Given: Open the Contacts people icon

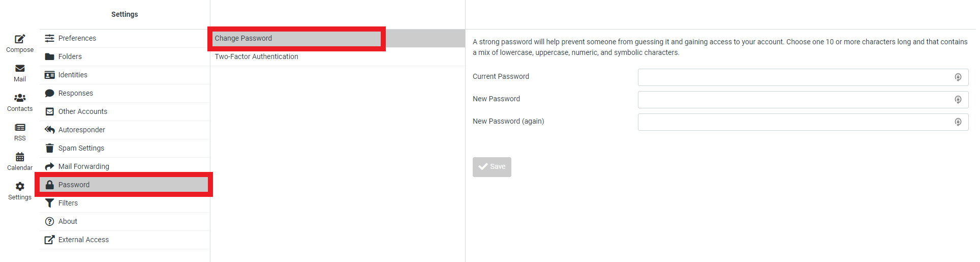Looking at the screenshot, I should tap(20, 98).
